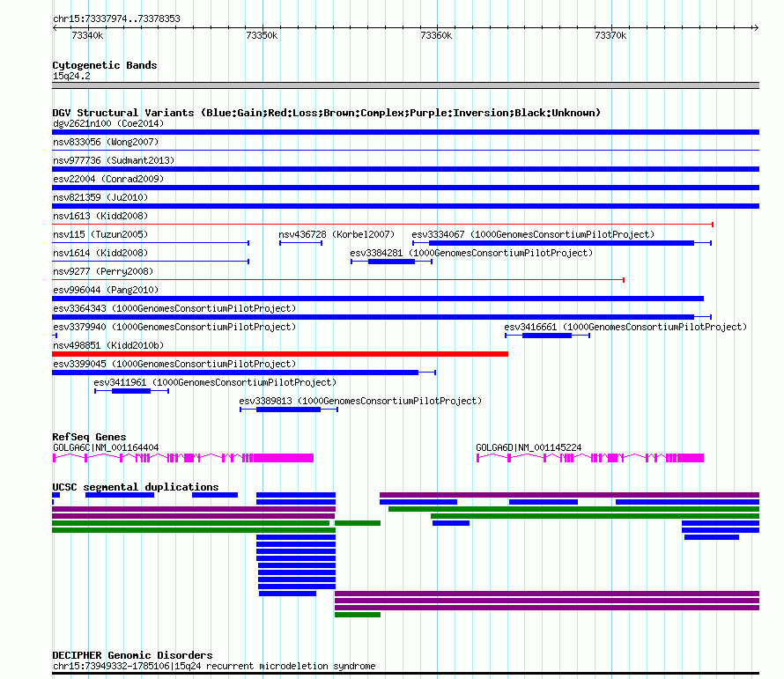Click the esv22004 (Conrad2009) label
Viewport: 784px width, 679px height.
(x=108, y=179)
